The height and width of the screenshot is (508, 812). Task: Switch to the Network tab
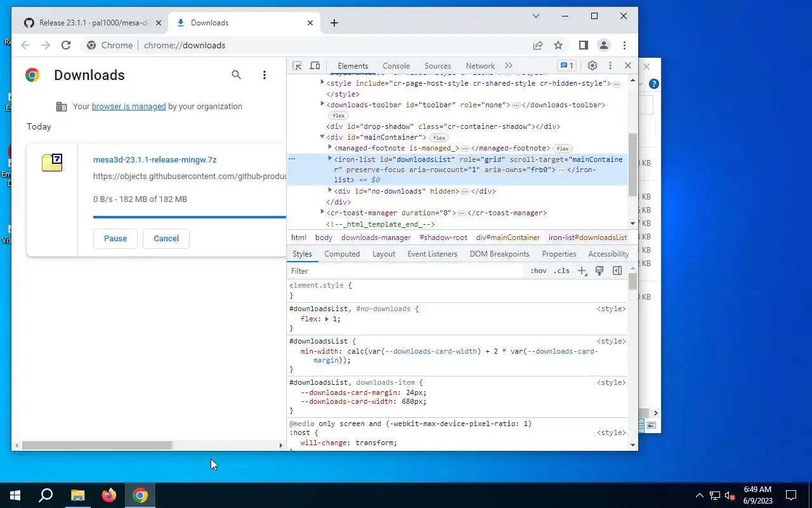(x=480, y=66)
